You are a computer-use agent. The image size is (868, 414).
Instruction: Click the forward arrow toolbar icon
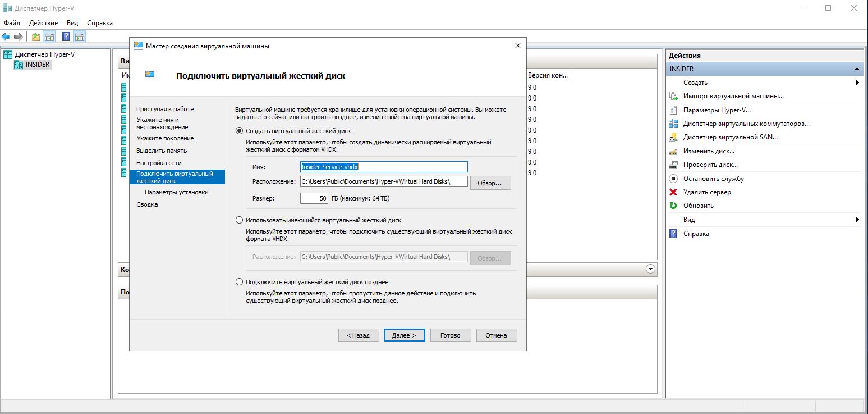click(x=18, y=37)
